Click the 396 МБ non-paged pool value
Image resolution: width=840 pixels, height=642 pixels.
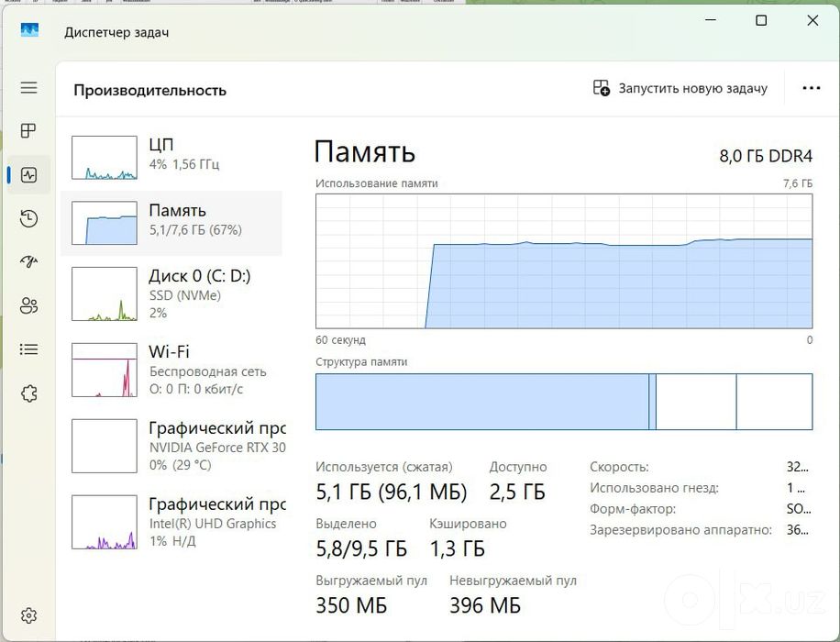pos(485,605)
